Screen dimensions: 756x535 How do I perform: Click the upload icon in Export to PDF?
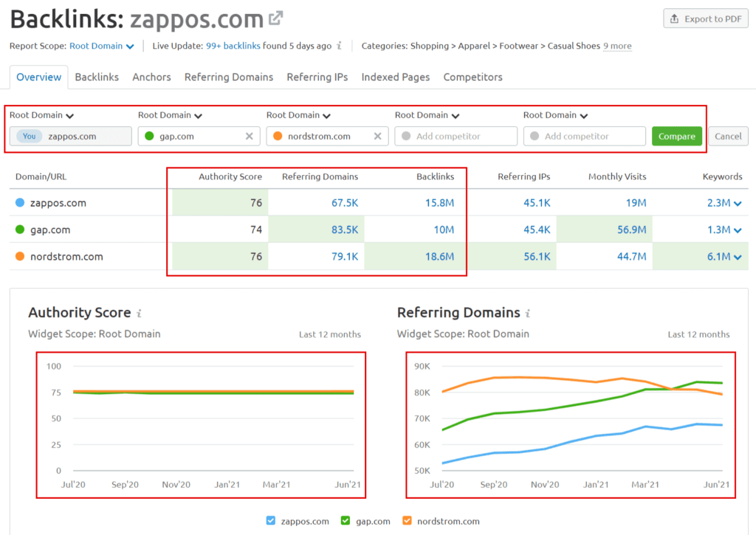[674, 18]
